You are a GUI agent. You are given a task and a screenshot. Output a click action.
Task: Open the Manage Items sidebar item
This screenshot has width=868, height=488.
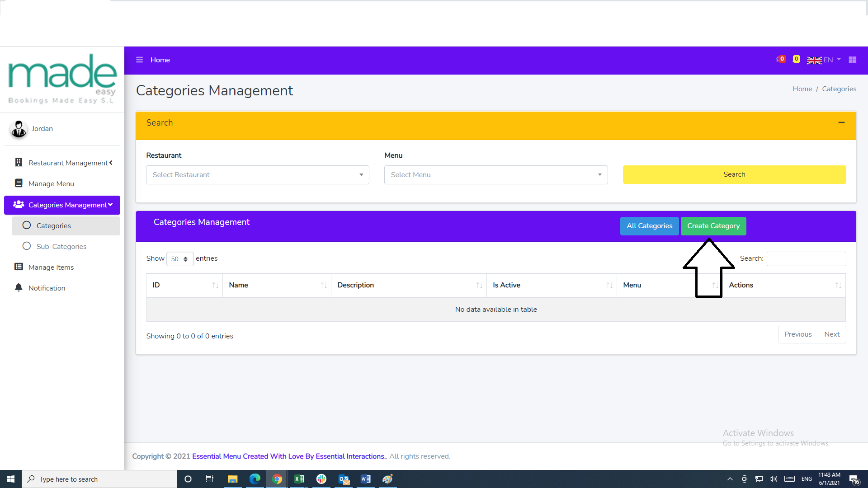62,267
